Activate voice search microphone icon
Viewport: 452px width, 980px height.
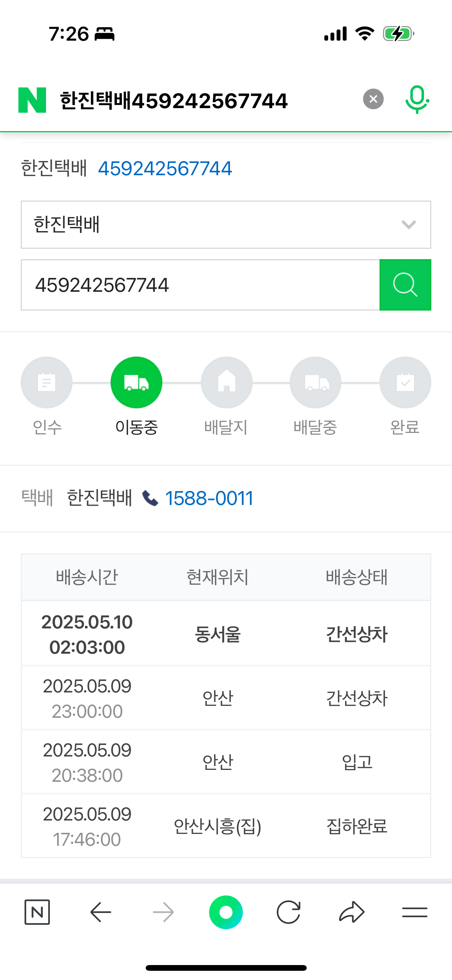pyautogui.click(x=417, y=100)
